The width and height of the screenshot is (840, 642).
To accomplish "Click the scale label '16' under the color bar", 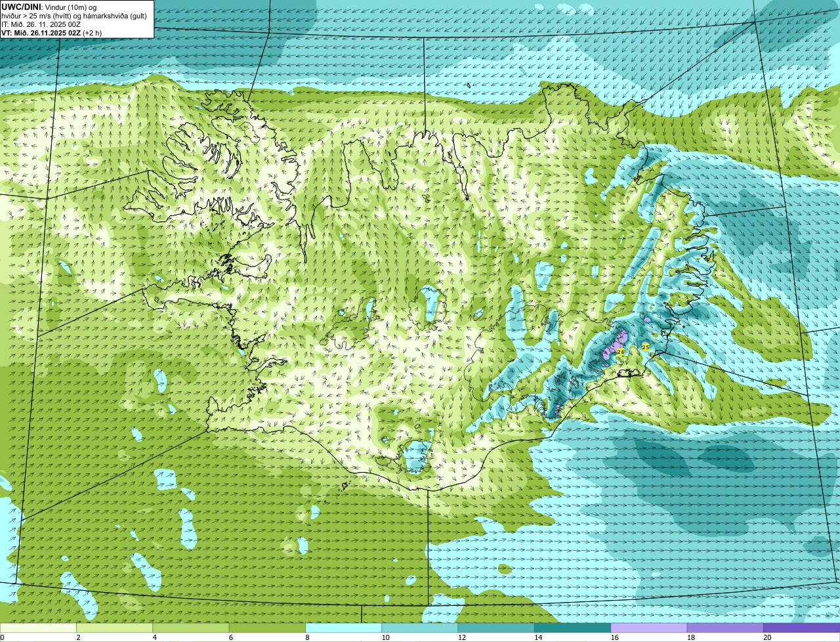I will click(x=614, y=637).
